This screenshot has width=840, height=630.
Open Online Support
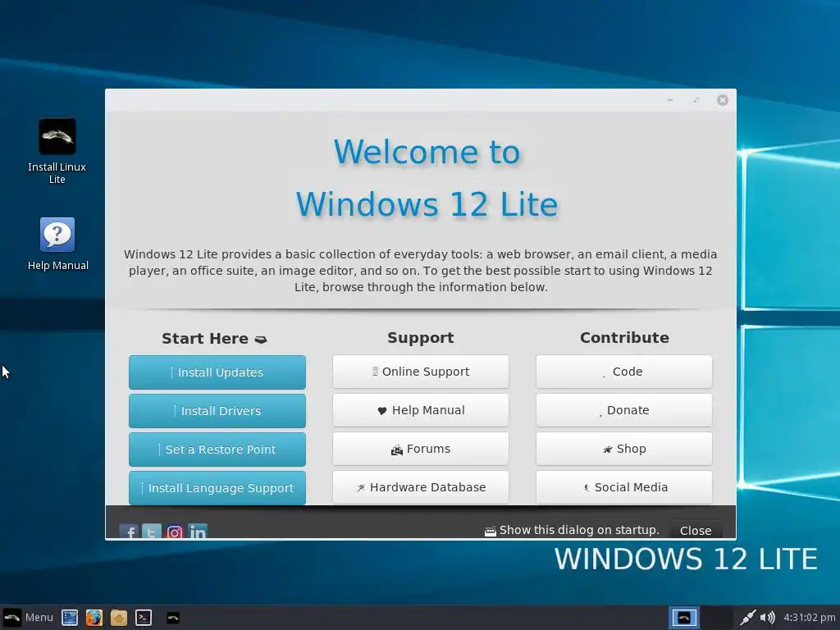point(421,372)
